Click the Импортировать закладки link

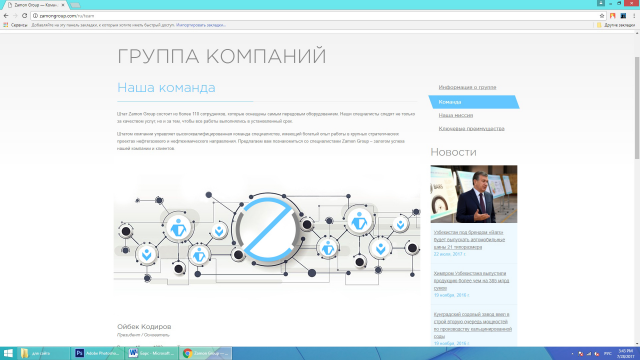pos(200,25)
